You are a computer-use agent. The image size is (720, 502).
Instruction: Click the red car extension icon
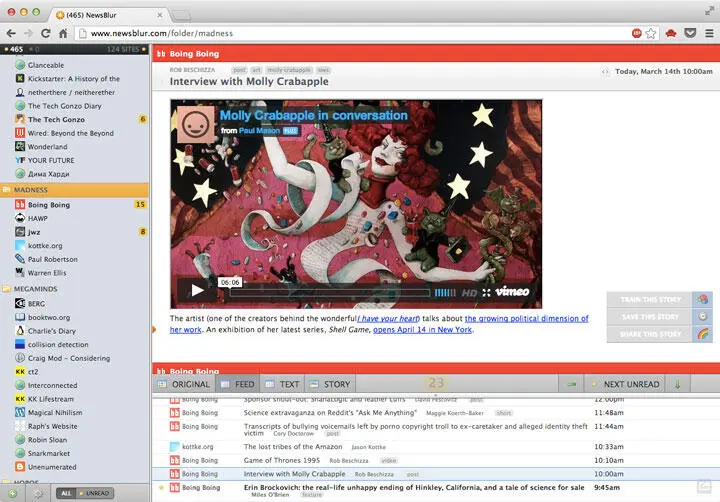point(671,33)
